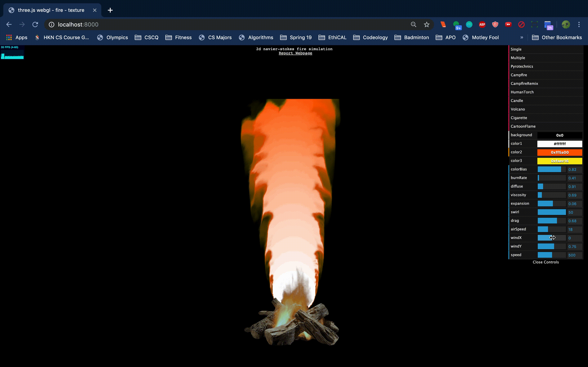Click Close Controls button
The width and height of the screenshot is (588, 367).
546,262
